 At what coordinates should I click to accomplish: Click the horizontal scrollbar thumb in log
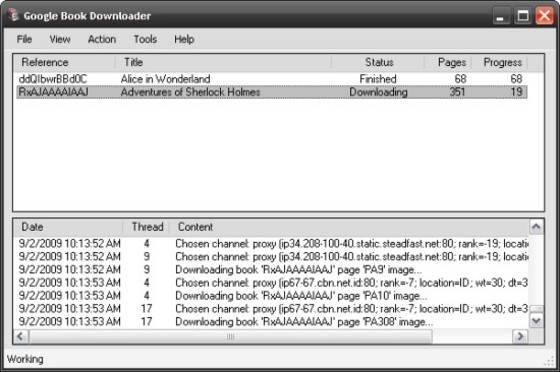[231, 336]
